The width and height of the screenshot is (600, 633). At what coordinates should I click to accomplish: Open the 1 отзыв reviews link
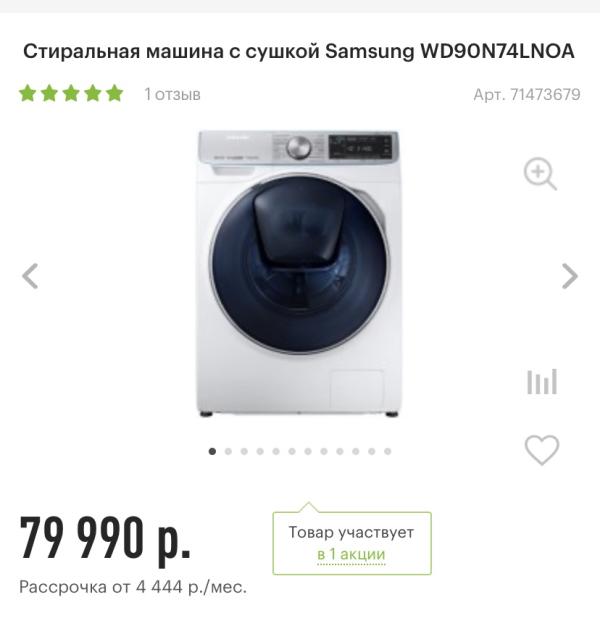[172, 94]
